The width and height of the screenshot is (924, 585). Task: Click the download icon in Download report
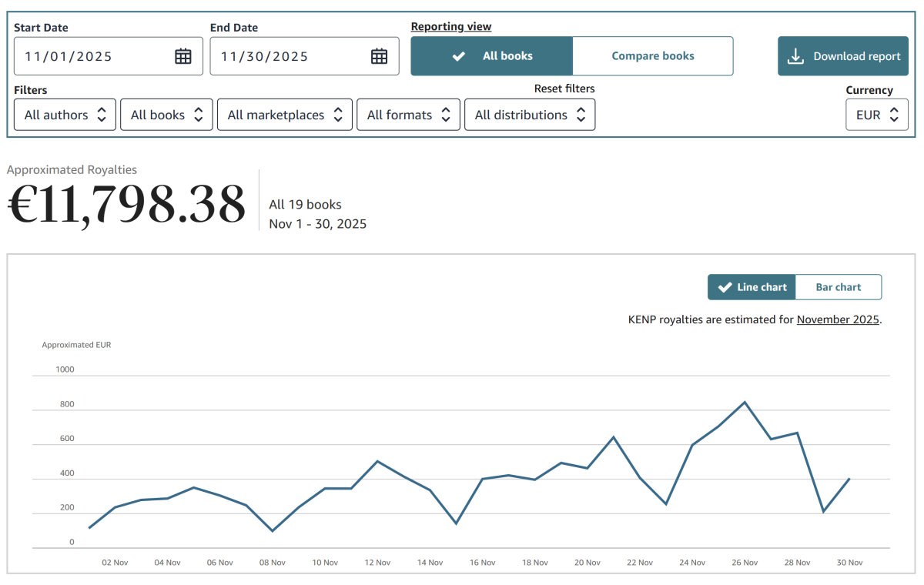795,56
